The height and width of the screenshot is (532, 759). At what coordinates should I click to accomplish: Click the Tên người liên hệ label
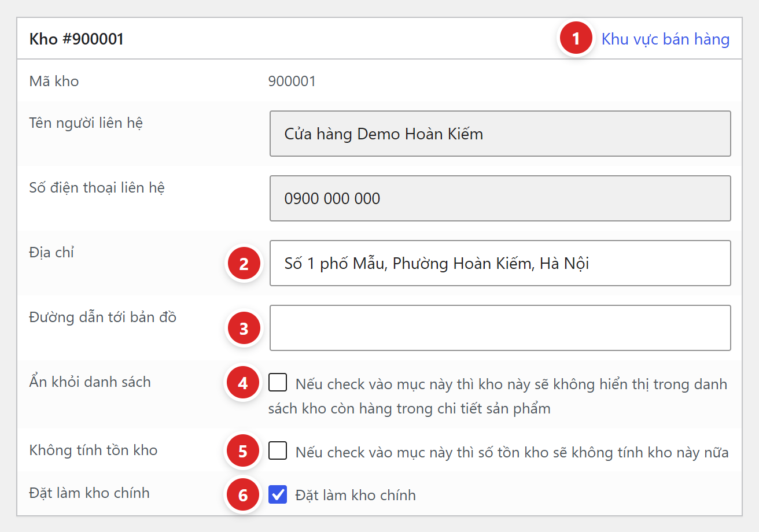click(x=86, y=123)
